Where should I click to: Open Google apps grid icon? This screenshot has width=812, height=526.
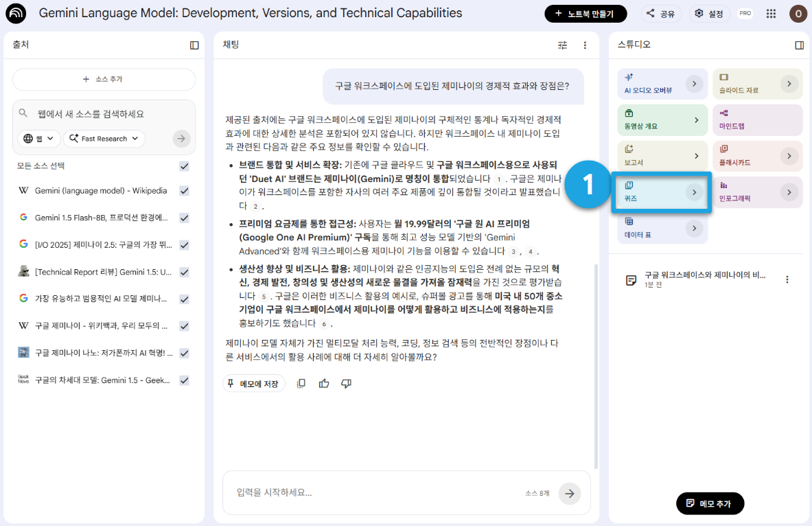[771, 14]
